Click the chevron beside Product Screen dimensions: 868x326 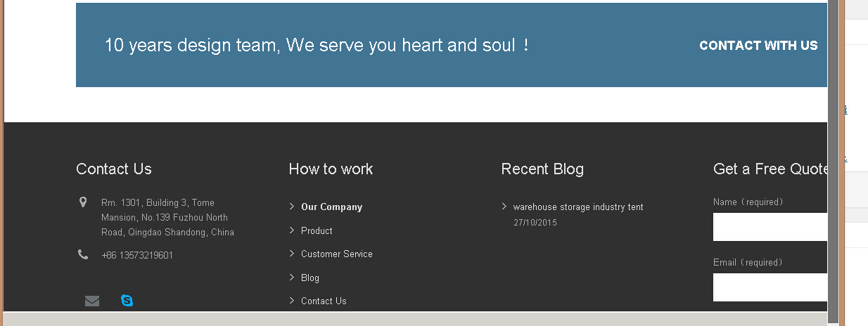click(x=292, y=230)
